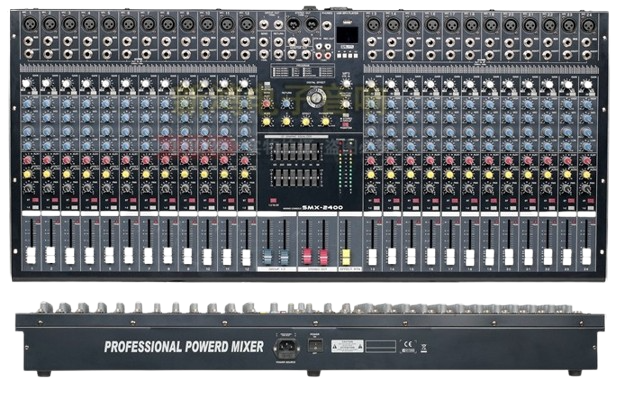This screenshot has height=399, width=625.
Task: Click channel 20 insert jack
Action: pyautogui.click(x=509, y=54)
